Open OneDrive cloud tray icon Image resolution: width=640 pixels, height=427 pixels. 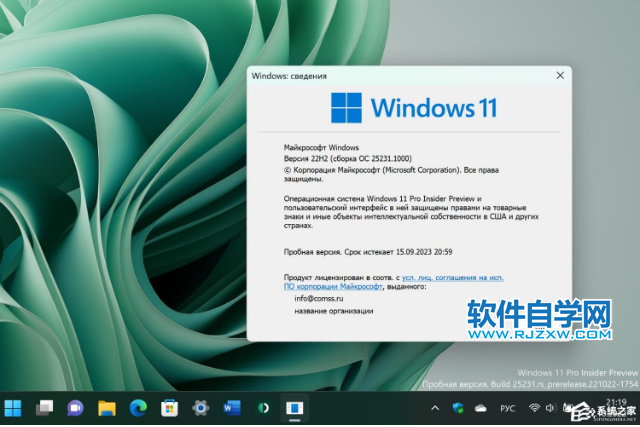(x=480, y=408)
